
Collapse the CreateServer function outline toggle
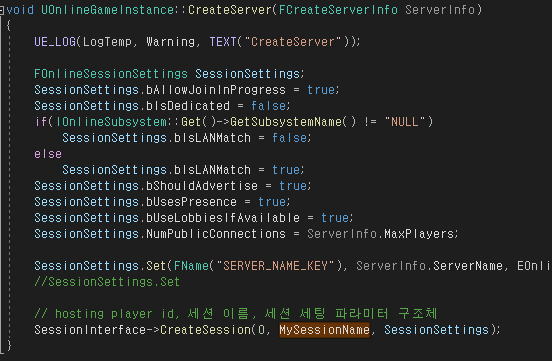pos(2,11)
